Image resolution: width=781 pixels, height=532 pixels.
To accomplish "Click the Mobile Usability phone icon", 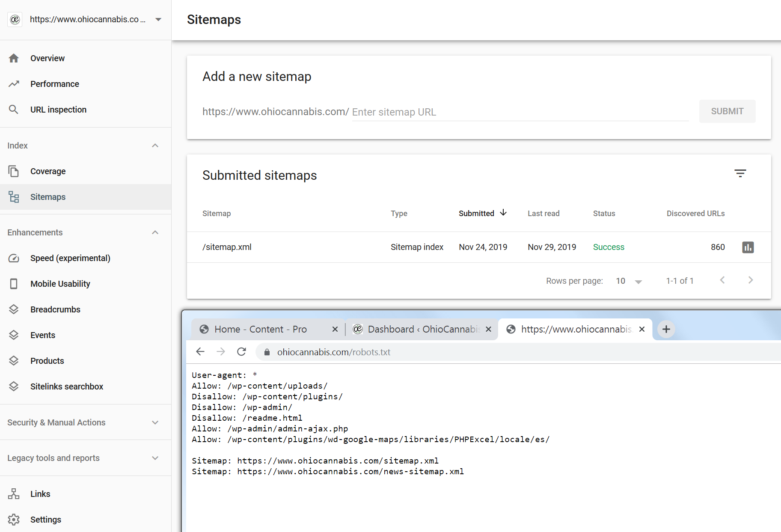I will pos(14,284).
